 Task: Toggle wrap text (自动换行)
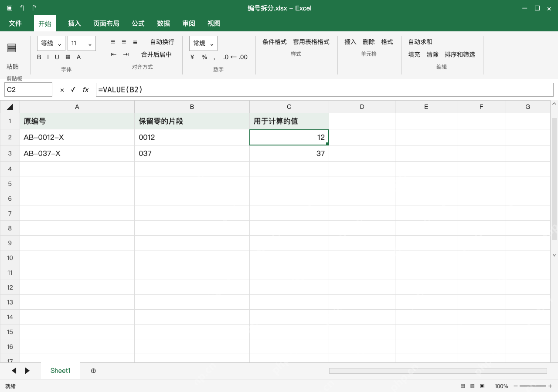click(162, 42)
